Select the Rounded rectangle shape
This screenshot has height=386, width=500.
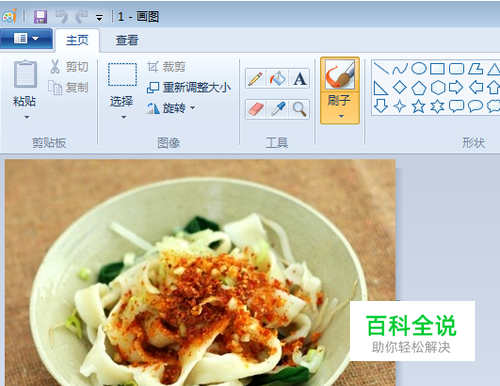456,69
